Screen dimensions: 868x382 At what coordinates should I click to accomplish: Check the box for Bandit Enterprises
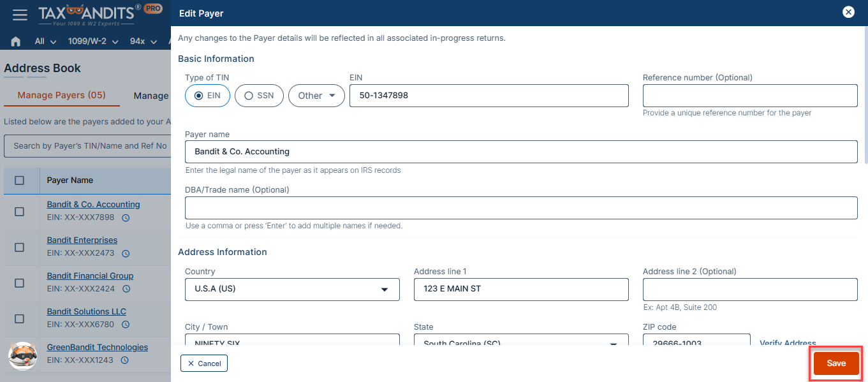pos(20,247)
